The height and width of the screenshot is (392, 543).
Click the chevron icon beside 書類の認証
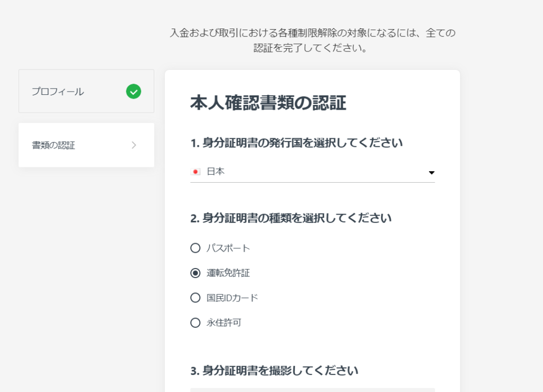coord(134,145)
